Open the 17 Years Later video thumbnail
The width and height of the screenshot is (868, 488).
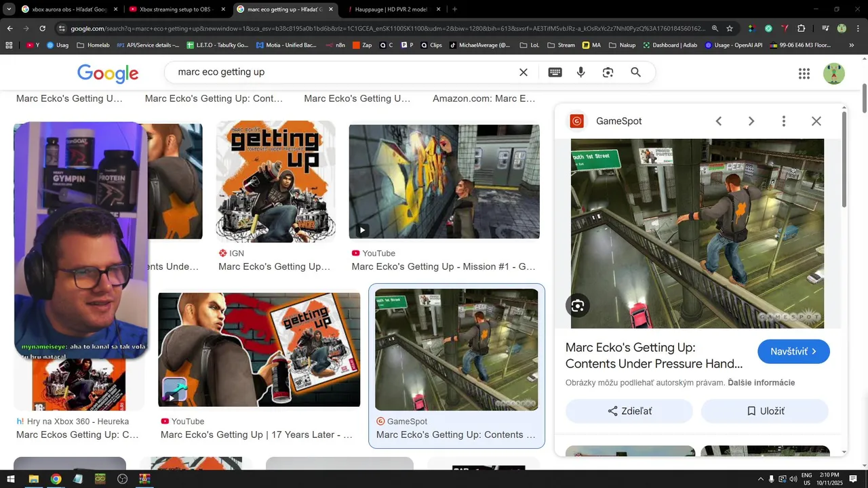[x=259, y=350]
